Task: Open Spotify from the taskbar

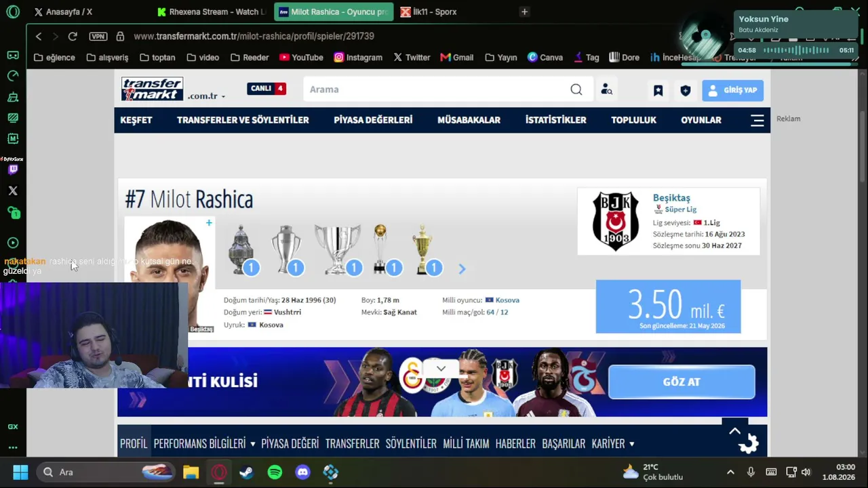Action: 275,472
